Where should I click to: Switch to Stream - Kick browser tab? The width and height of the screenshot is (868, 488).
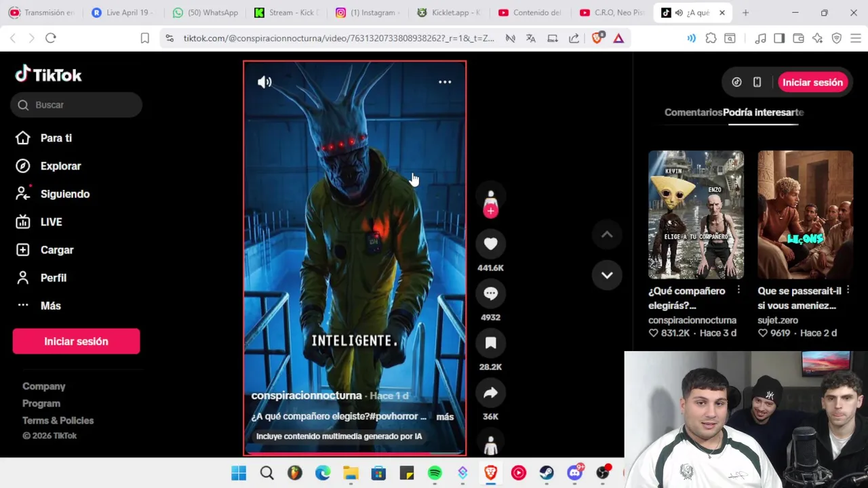click(x=288, y=13)
